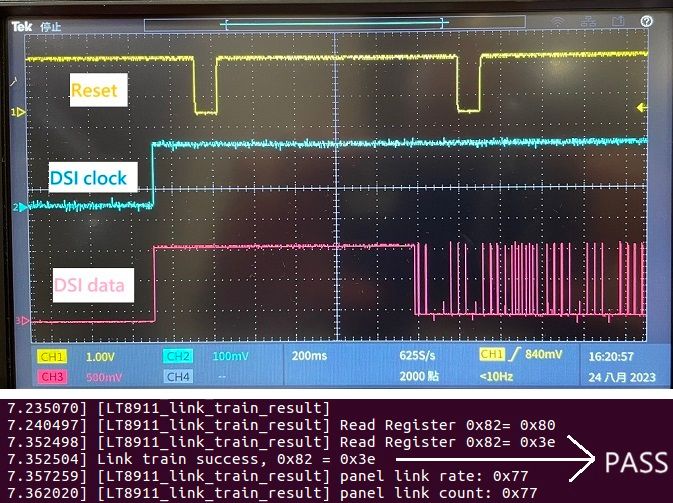Click the save/export icon in top bar
Image resolution: width=673 pixels, height=503 pixels.
click(618, 21)
